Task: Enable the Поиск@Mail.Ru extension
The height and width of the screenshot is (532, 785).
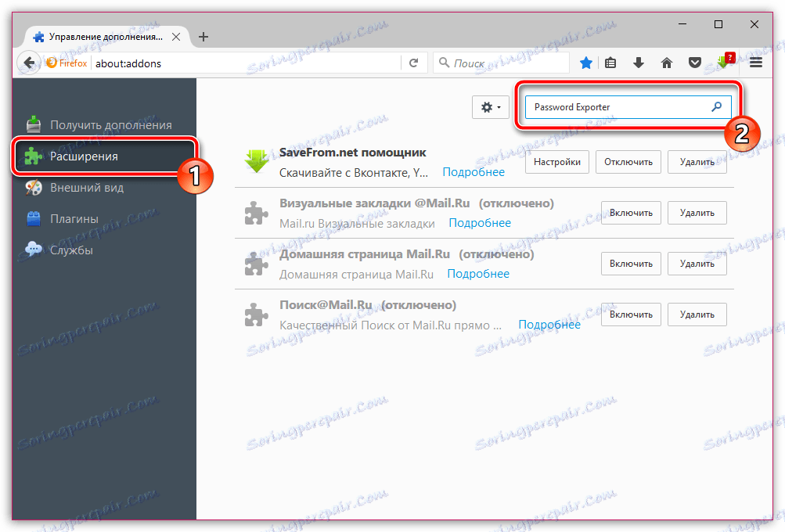Action: (x=630, y=314)
